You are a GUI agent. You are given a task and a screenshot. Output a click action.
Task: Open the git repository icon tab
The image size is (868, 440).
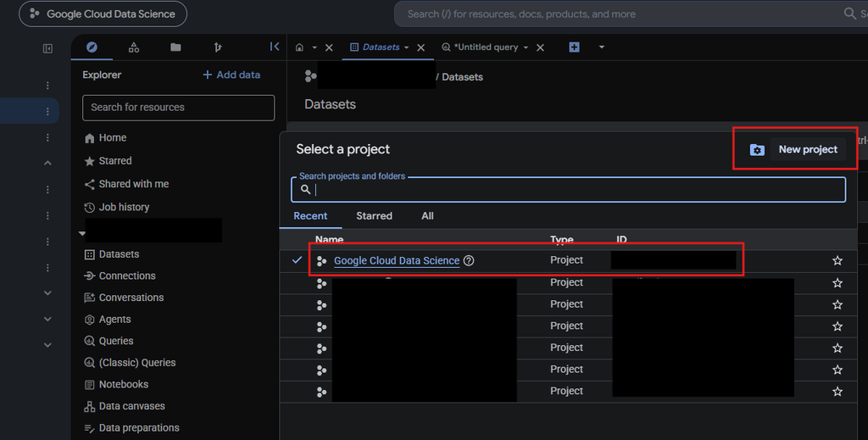click(218, 47)
